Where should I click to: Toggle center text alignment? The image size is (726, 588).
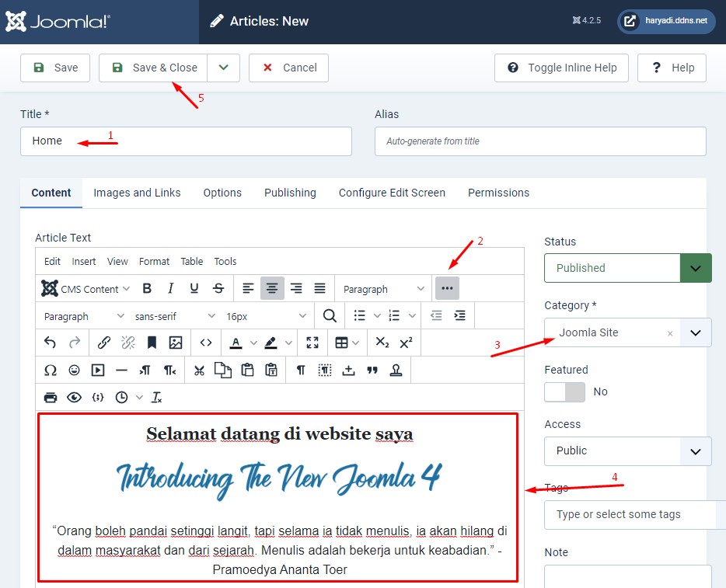click(272, 288)
